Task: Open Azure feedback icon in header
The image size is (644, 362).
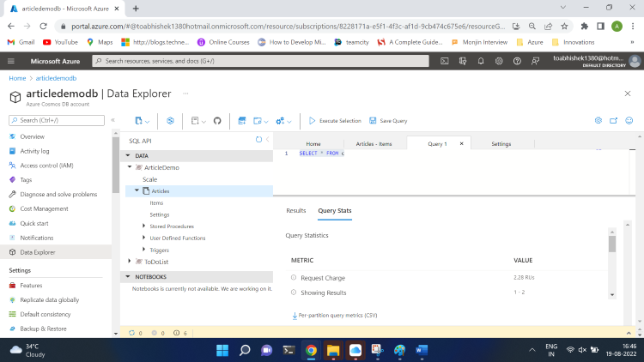Action: [x=535, y=61]
